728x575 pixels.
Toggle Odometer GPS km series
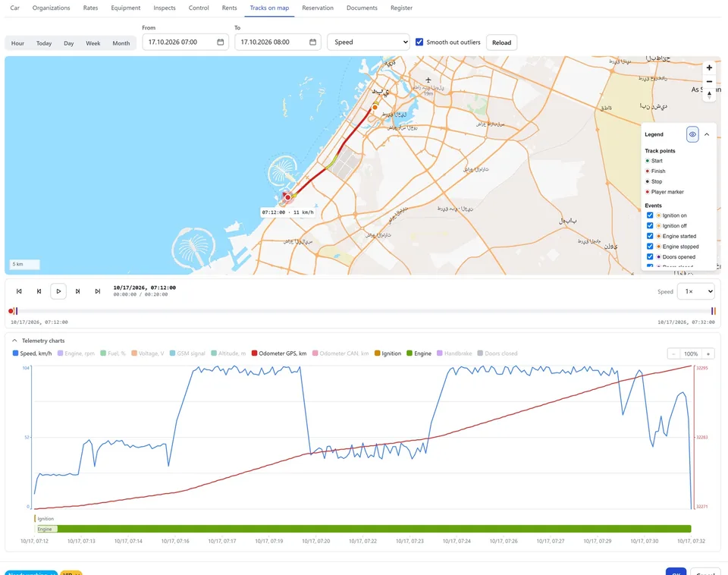coord(279,353)
